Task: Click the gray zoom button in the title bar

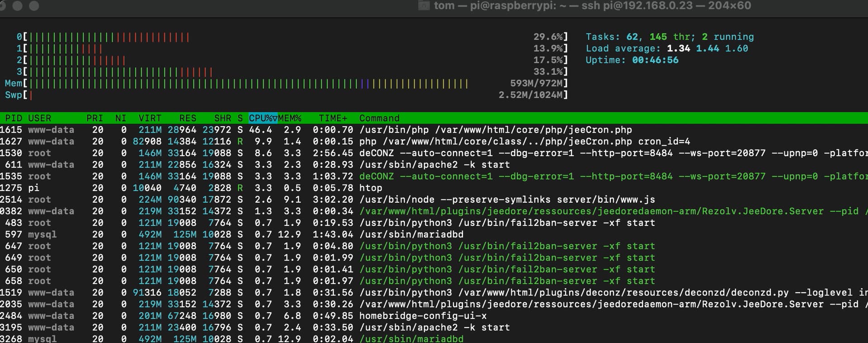Action: 34,6
